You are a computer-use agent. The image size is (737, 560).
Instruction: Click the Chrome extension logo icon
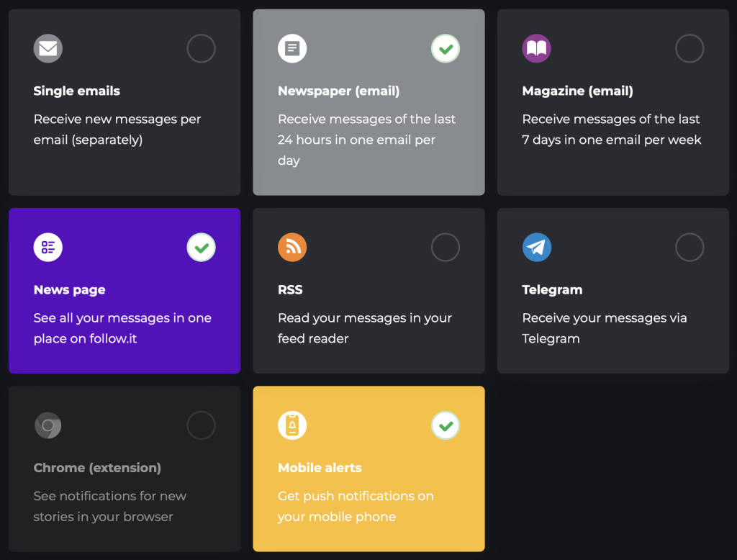coord(48,425)
